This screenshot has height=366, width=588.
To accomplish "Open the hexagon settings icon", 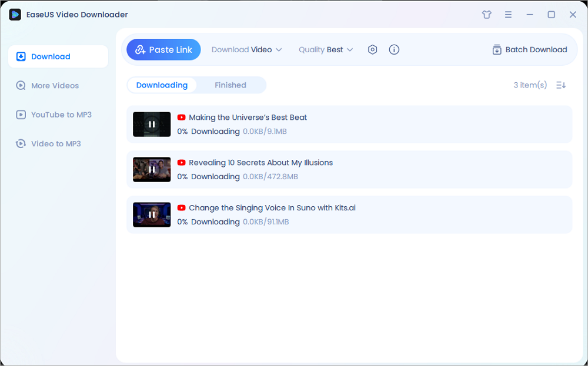I will [x=372, y=49].
